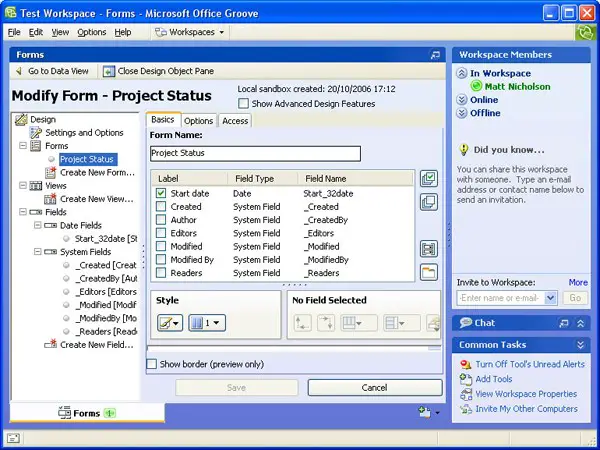Click the add tool icon near bottom bar
This screenshot has height=450, width=600.
pyautogui.click(x=425, y=412)
